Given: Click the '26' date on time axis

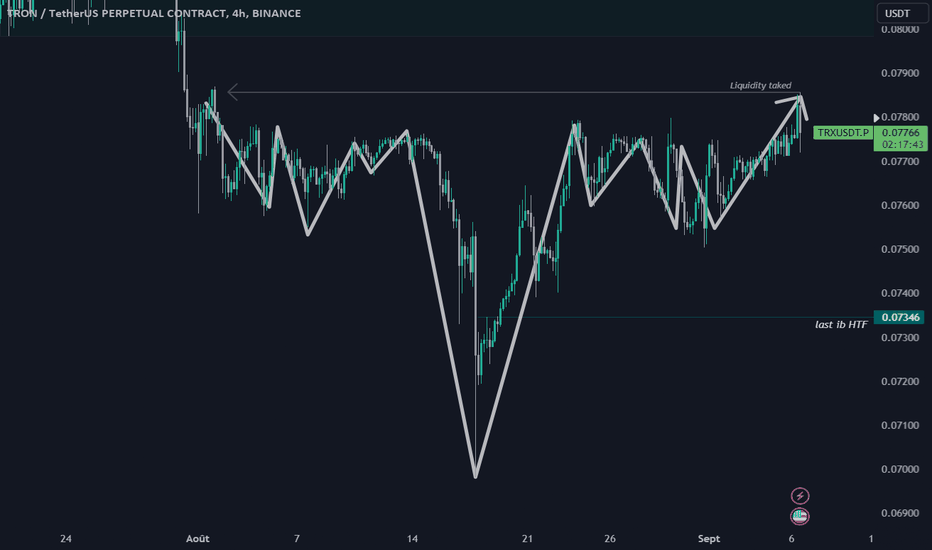Looking at the screenshot, I should tap(610, 539).
